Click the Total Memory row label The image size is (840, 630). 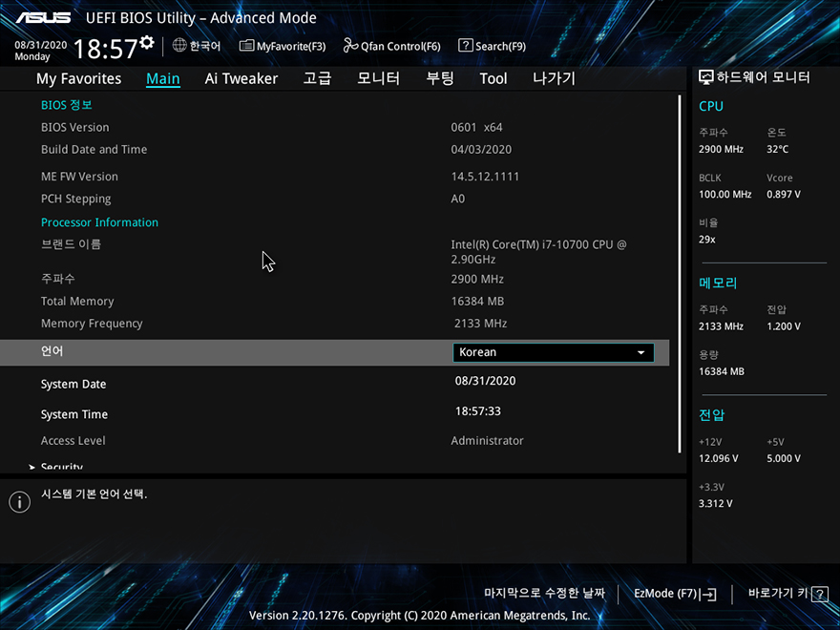click(x=77, y=302)
